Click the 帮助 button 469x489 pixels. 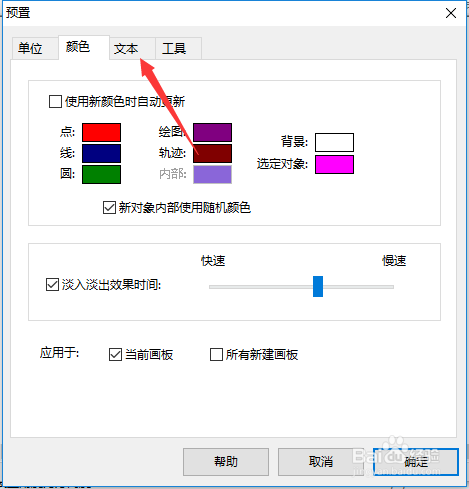(x=226, y=462)
